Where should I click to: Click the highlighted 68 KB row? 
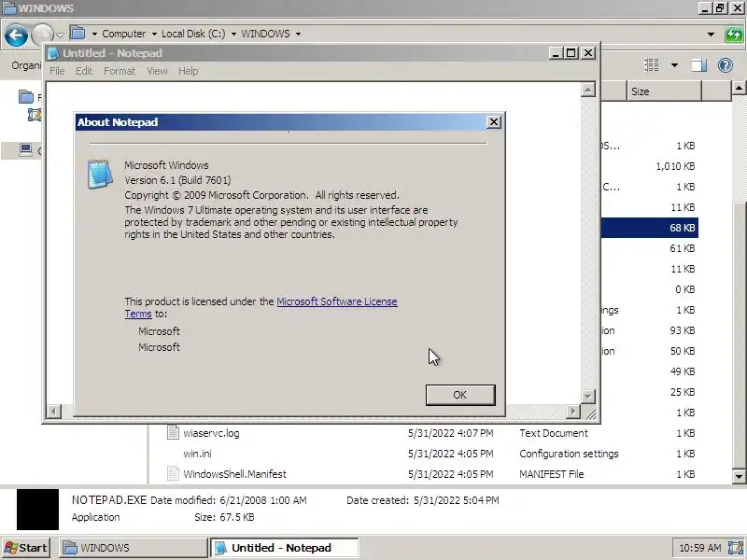(650, 228)
